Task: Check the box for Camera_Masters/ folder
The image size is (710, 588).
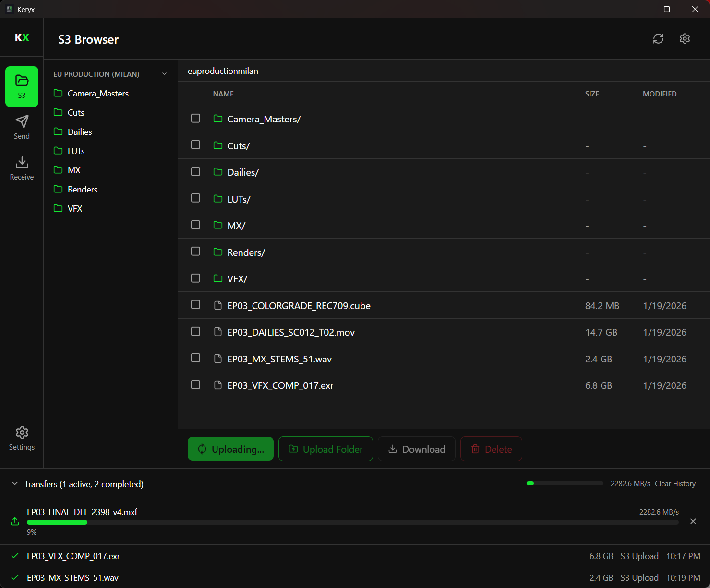Action: (x=195, y=118)
